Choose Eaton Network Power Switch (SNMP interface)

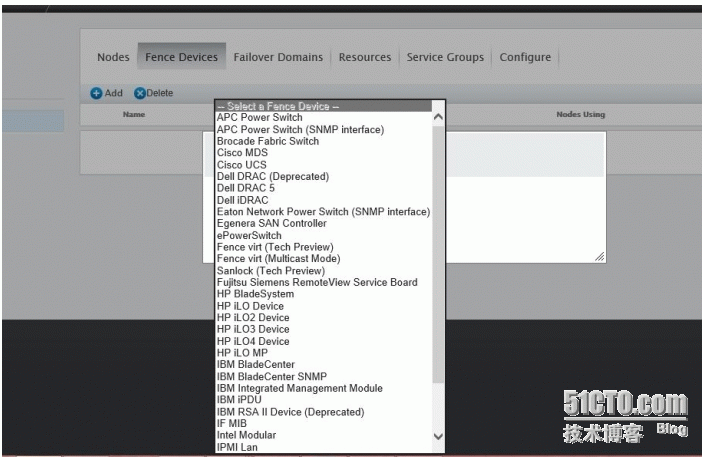coord(324,212)
